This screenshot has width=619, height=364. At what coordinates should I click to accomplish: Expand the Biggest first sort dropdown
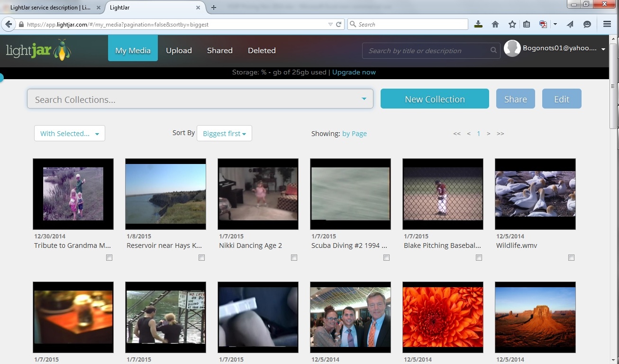pyautogui.click(x=224, y=134)
